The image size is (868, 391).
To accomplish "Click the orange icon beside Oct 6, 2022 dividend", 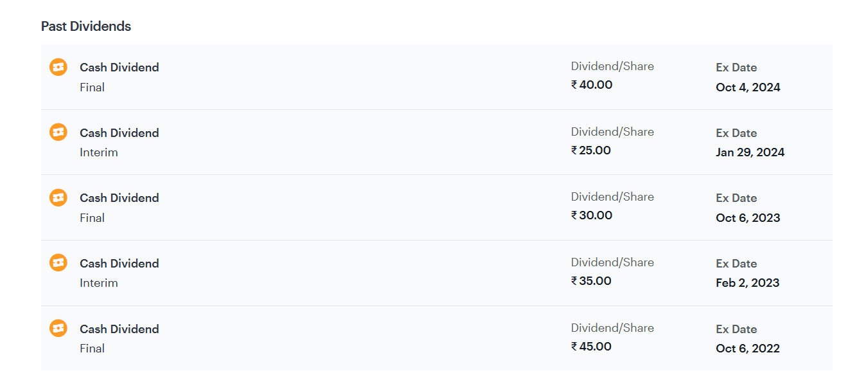I will 58,329.
